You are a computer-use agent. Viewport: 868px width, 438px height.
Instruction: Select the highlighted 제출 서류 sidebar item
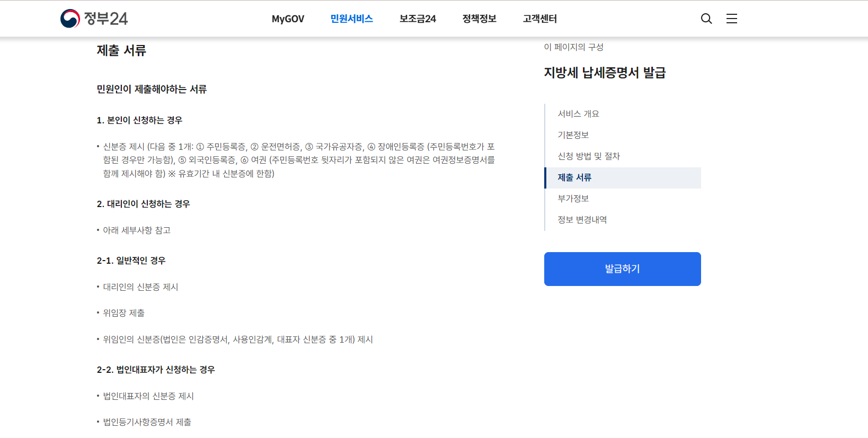click(x=623, y=177)
